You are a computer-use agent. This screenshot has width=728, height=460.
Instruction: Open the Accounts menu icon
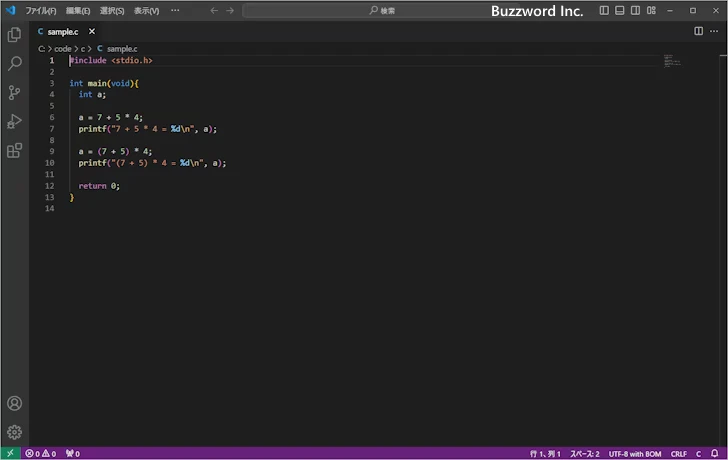click(x=14, y=404)
